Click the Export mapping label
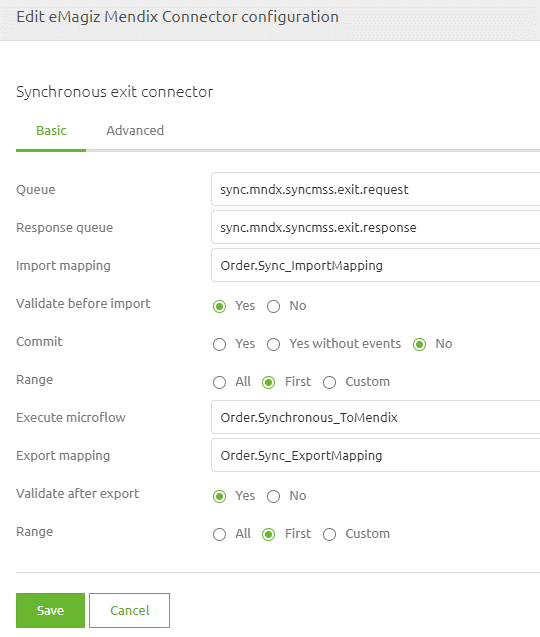The height and width of the screenshot is (637, 540). [63, 456]
